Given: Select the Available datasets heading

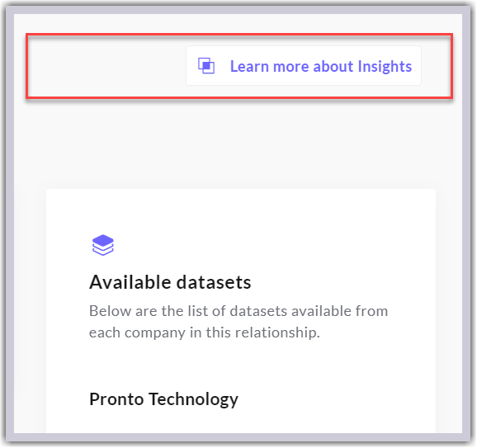Looking at the screenshot, I should tap(170, 282).
